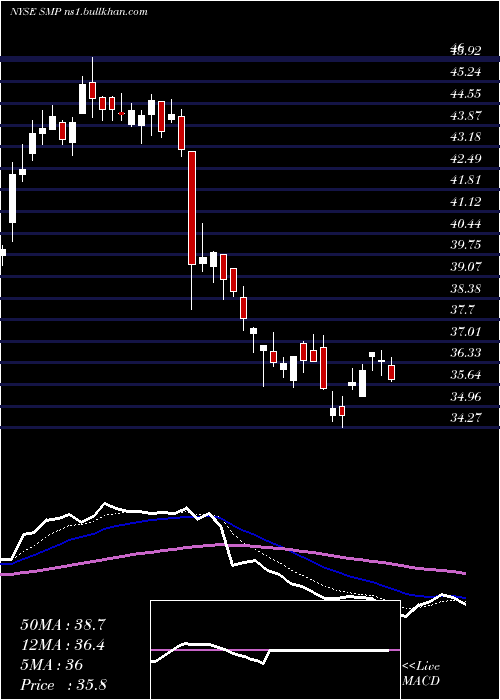Click the <<Live MACD label
This screenshot has height=700, width=500.
421,674
